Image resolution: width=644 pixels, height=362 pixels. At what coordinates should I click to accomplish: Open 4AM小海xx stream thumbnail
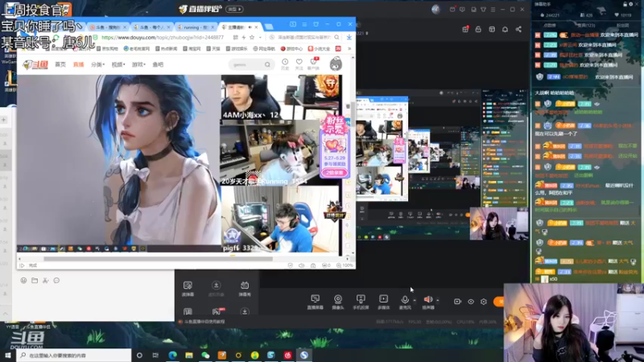[x=281, y=97]
